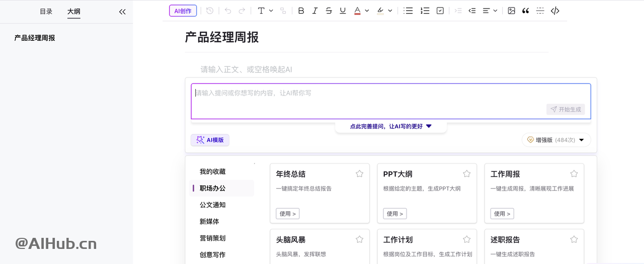Insert a blockquote
Screen dimensions: 644x264
tap(525, 11)
